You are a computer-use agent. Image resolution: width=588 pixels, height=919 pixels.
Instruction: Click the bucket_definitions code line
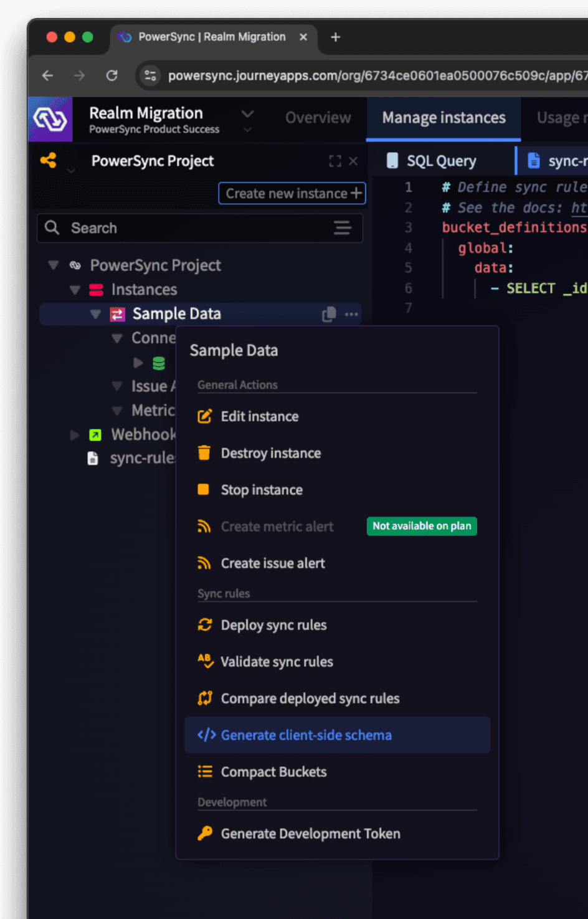pos(514,227)
